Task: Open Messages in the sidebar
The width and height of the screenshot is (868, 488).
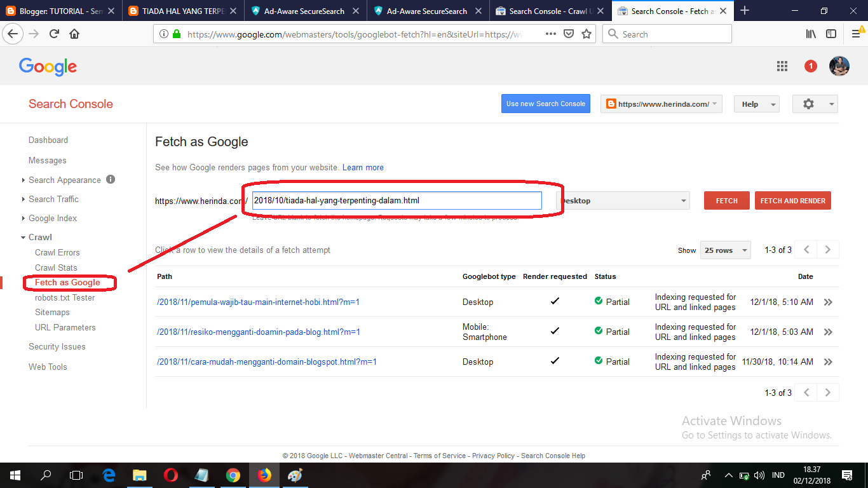Action: point(48,160)
